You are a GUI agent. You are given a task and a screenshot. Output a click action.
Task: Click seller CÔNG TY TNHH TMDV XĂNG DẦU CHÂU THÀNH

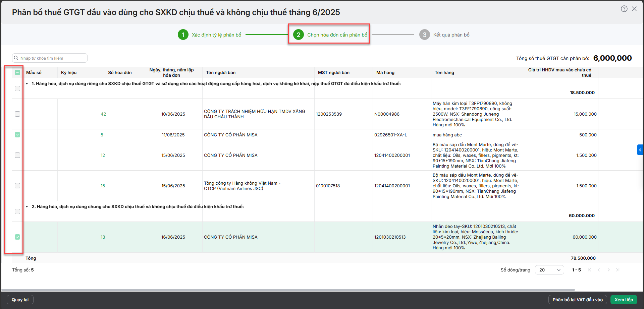pos(255,114)
